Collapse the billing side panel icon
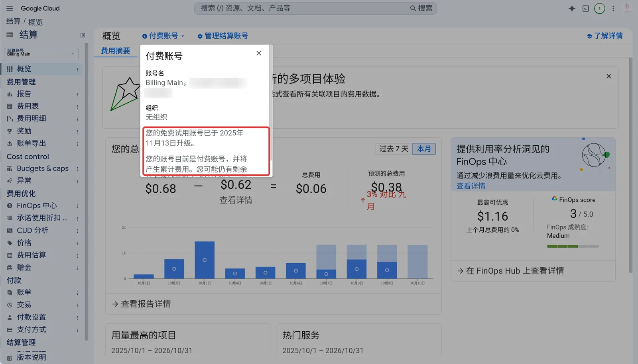The image size is (638, 364). coord(83,35)
